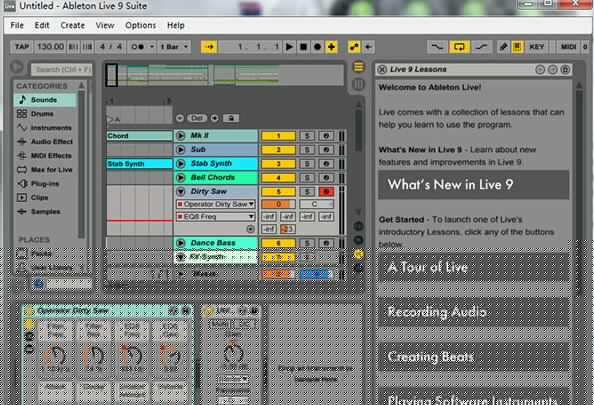Toggle the Computer MIDI Keyboard button

pyautogui.click(x=517, y=47)
